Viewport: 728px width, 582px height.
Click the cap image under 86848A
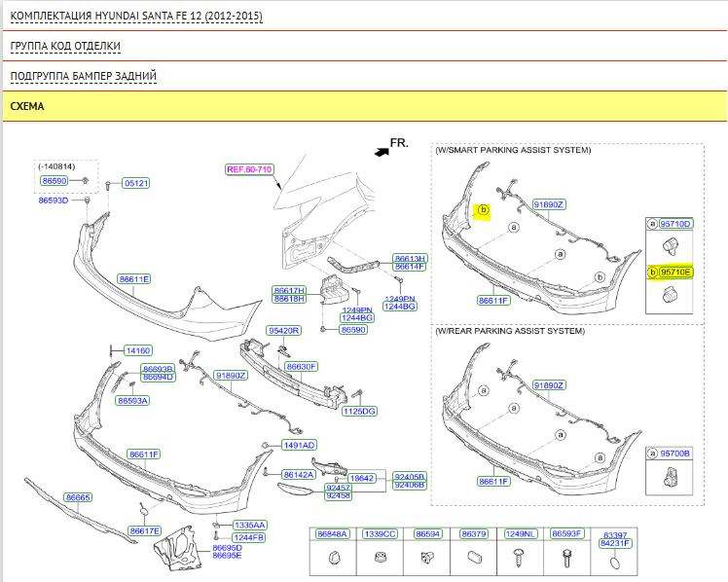click(333, 557)
